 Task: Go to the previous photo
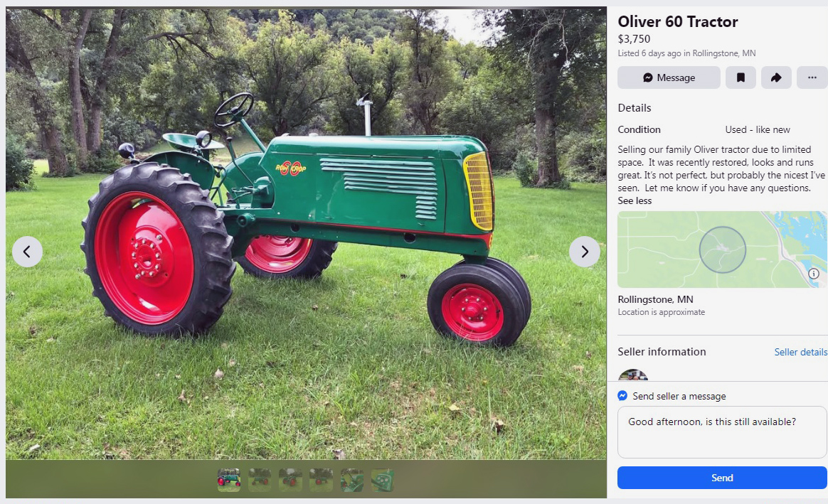(28, 252)
